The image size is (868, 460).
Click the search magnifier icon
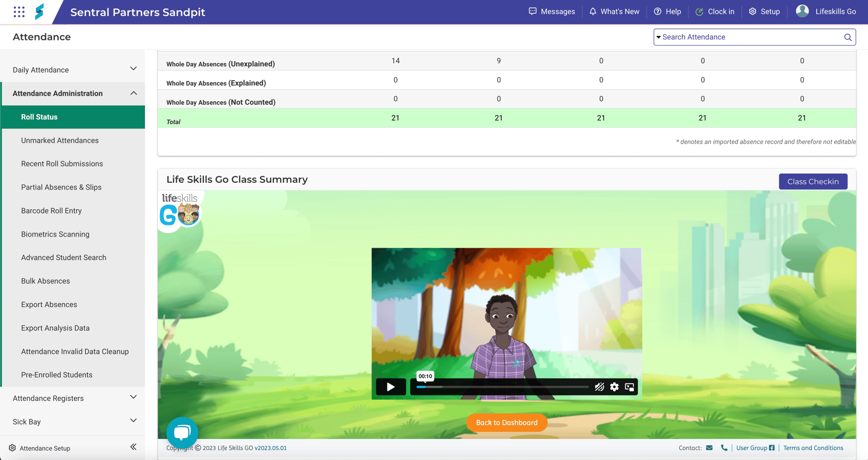pyautogui.click(x=848, y=37)
